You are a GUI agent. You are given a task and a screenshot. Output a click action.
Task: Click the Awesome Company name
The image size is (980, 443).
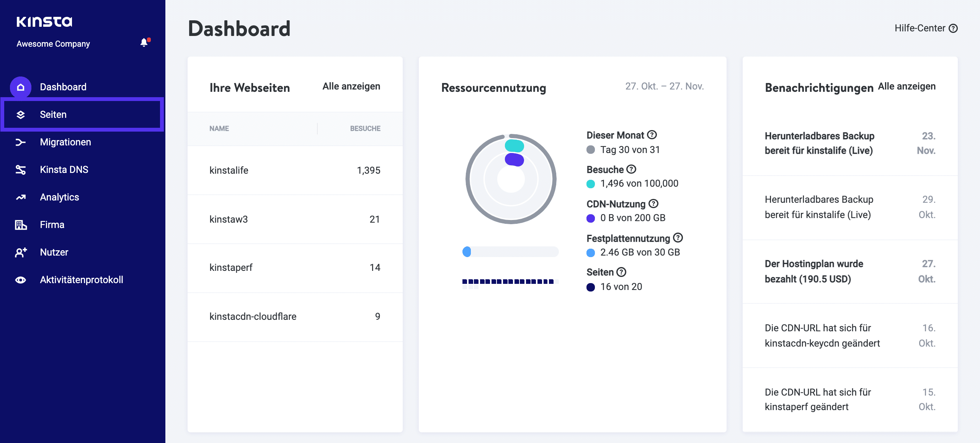[x=53, y=43]
